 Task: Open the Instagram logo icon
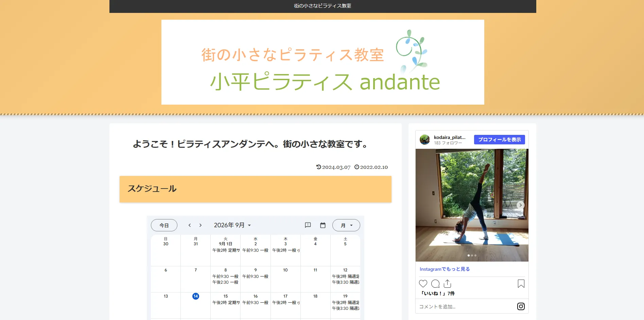click(x=521, y=306)
